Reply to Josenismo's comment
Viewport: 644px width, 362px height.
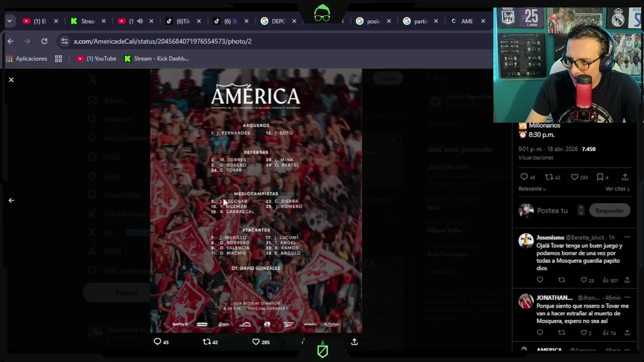point(540,280)
